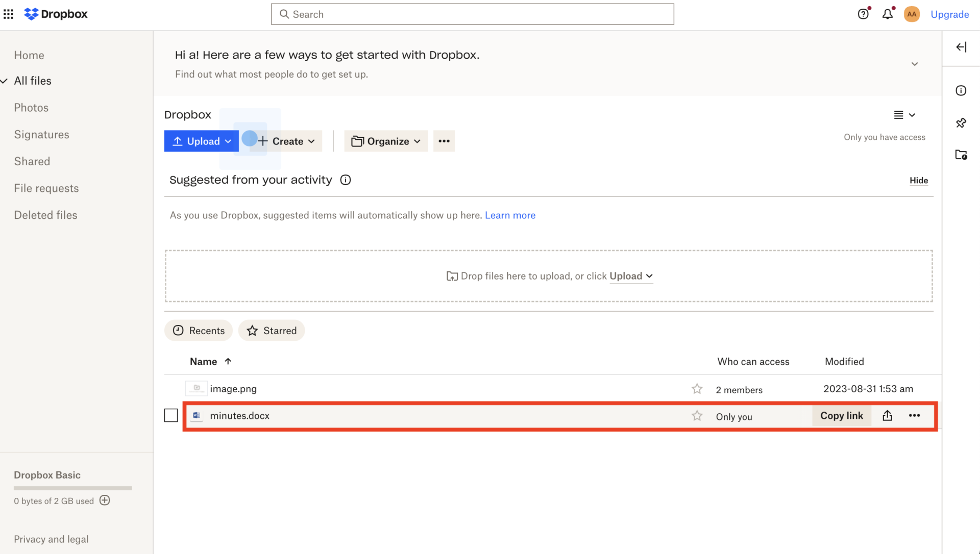Image resolution: width=980 pixels, height=554 pixels.
Task: Open Deleted files in the sidebar
Action: tap(45, 215)
